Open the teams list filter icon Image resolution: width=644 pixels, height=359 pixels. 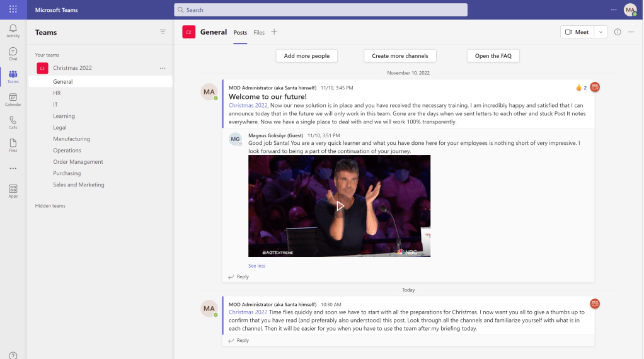coord(163,32)
